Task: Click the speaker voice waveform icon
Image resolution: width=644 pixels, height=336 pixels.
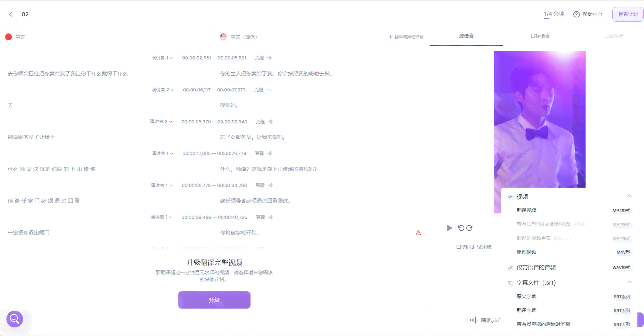Action: [x=474, y=320]
